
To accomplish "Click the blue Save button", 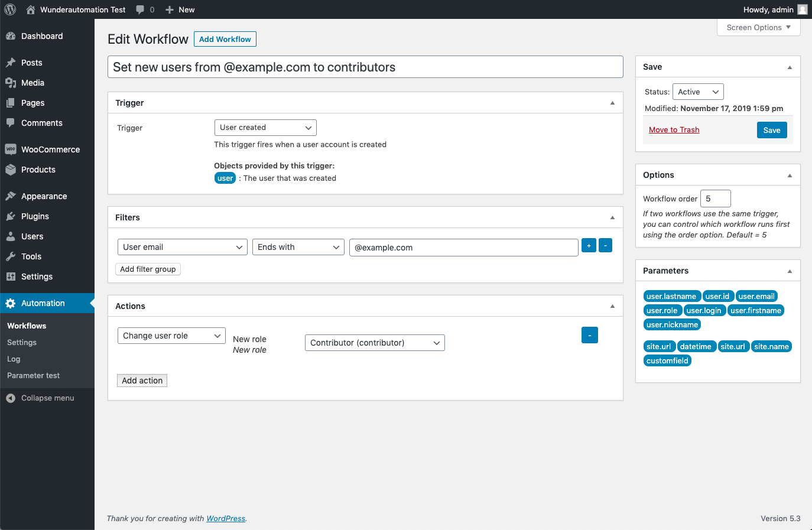I will [x=771, y=130].
